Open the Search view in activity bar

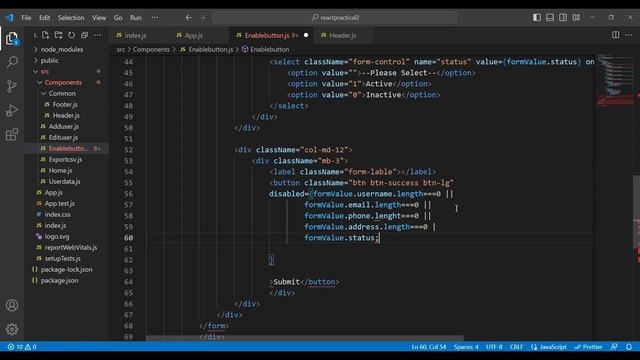tap(12, 62)
